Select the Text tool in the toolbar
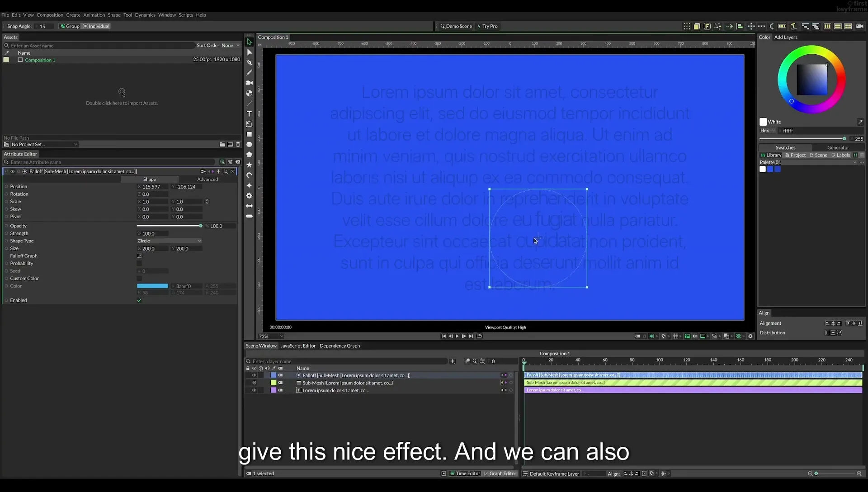 (x=249, y=114)
